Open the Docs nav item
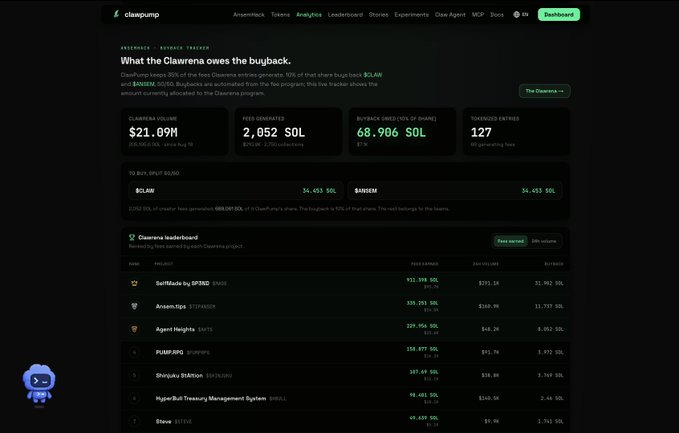The image size is (679, 433). [497, 14]
